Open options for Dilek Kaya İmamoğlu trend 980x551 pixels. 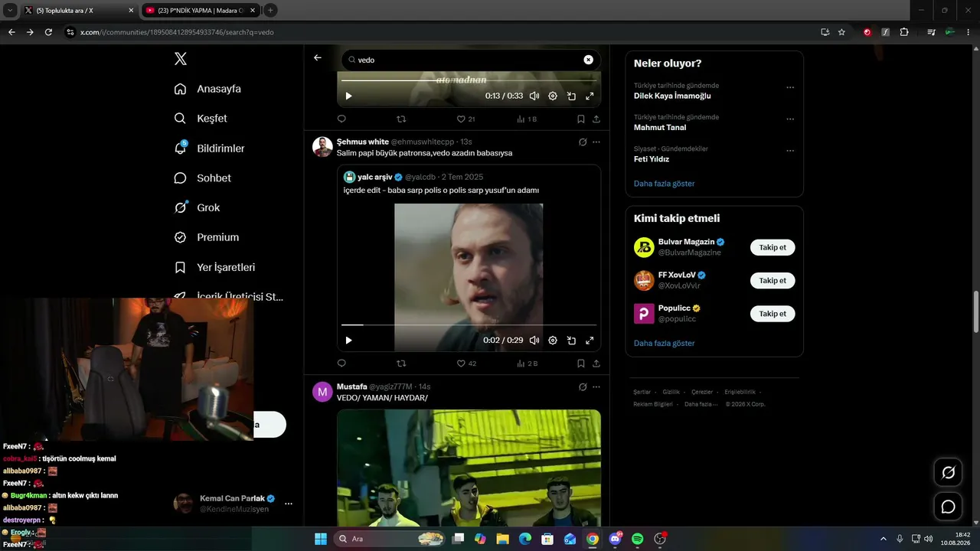[x=790, y=87]
